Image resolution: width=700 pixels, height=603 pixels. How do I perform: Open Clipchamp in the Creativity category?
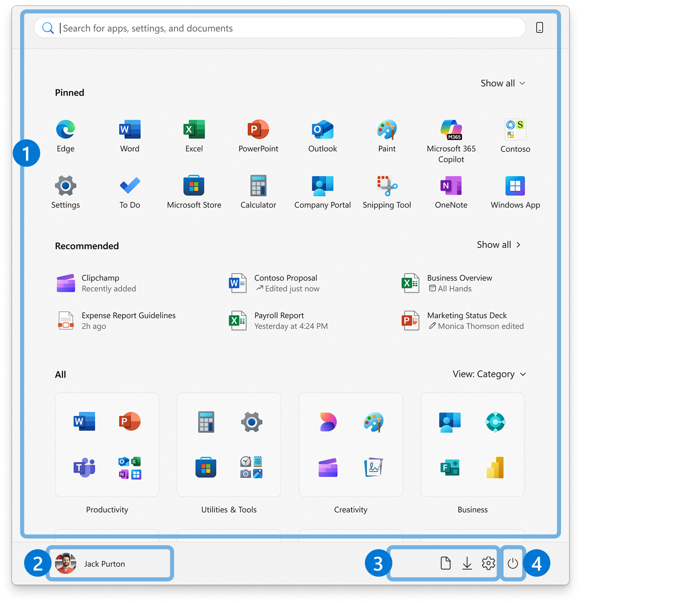point(328,468)
